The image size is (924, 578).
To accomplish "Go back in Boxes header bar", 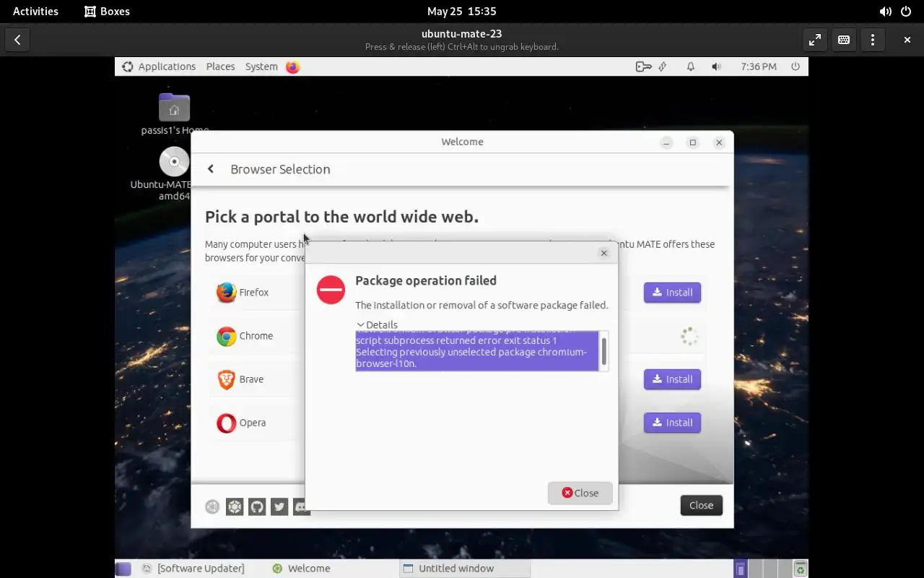I will (17, 40).
